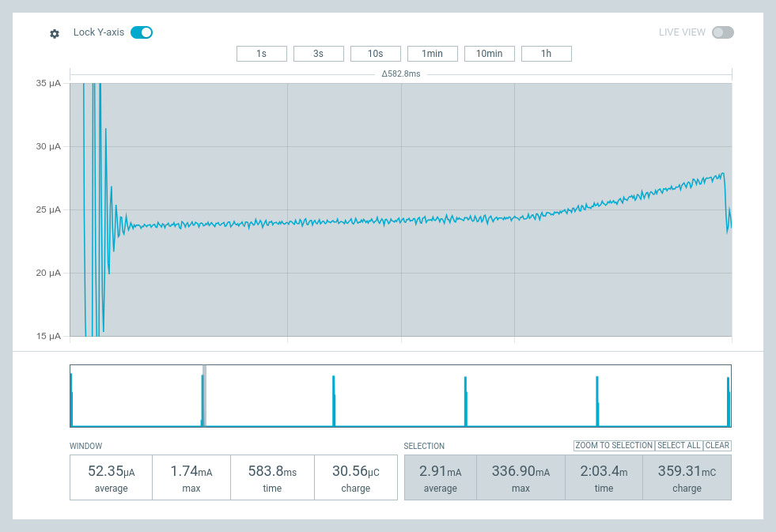This screenshot has width=776, height=532.
Task: Clear the selection with CLEAR
Action: [717, 446]
